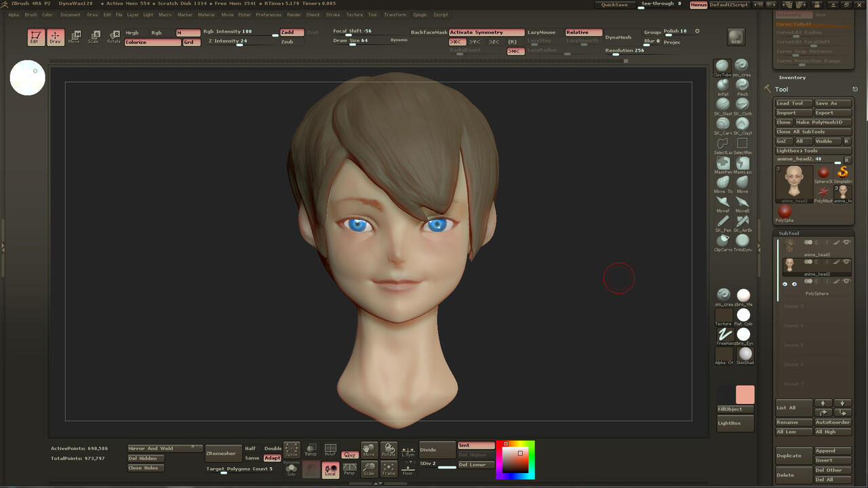Click the Load Tool button
The image size is (868, 488).
(x=793, y=103)
